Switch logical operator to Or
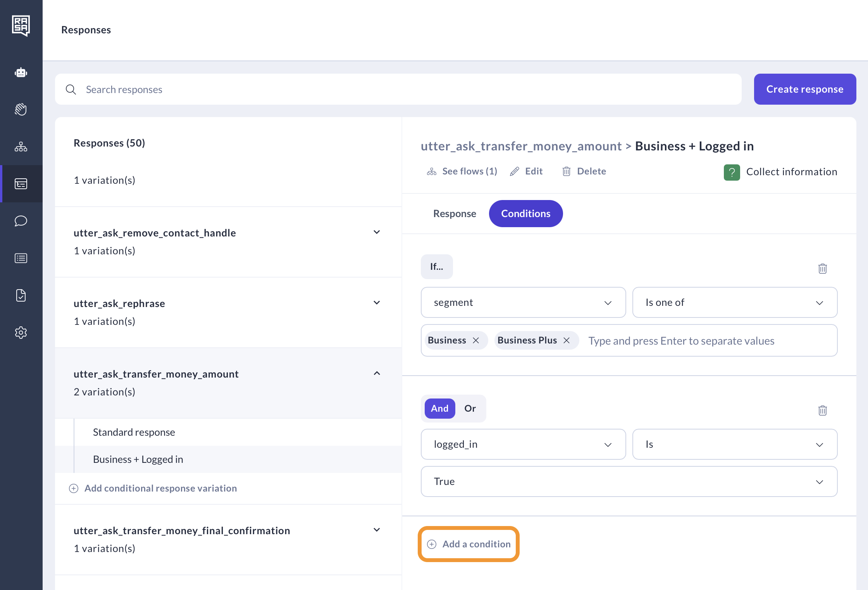This screenshot has height=590, width=868. pyautogui.click(x=470, y=408)
